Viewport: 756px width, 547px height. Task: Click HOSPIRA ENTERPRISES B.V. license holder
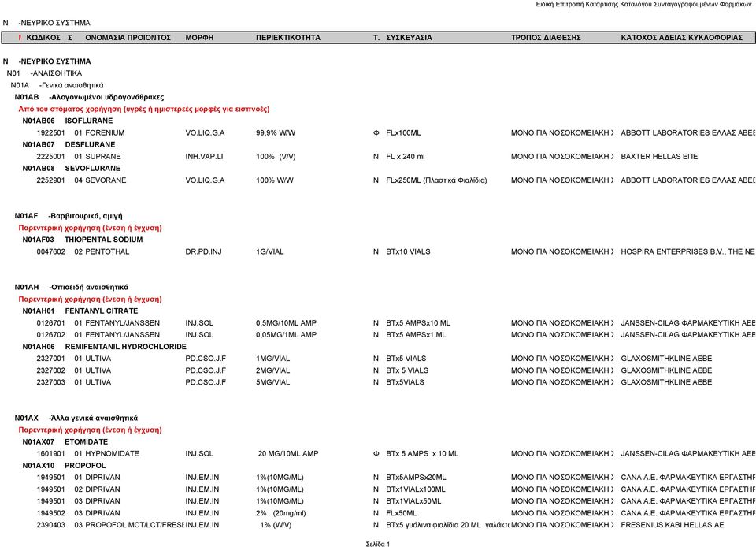point(687,251)
